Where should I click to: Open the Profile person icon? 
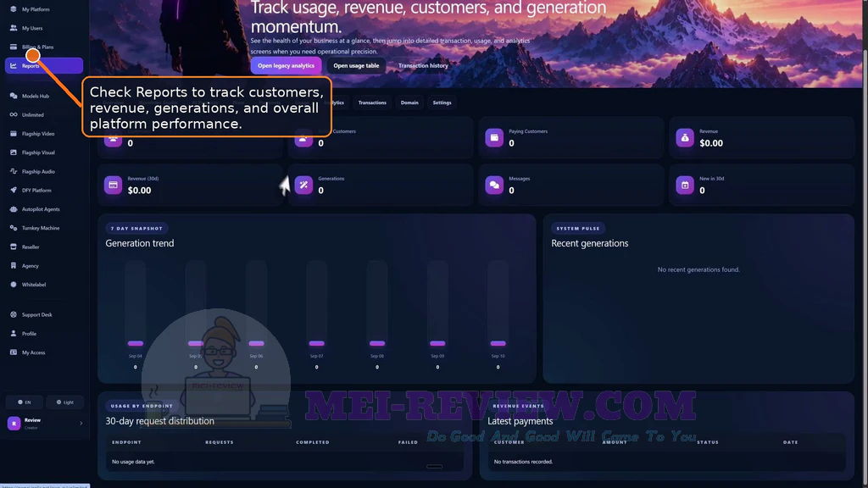click(x=14, y=334)
